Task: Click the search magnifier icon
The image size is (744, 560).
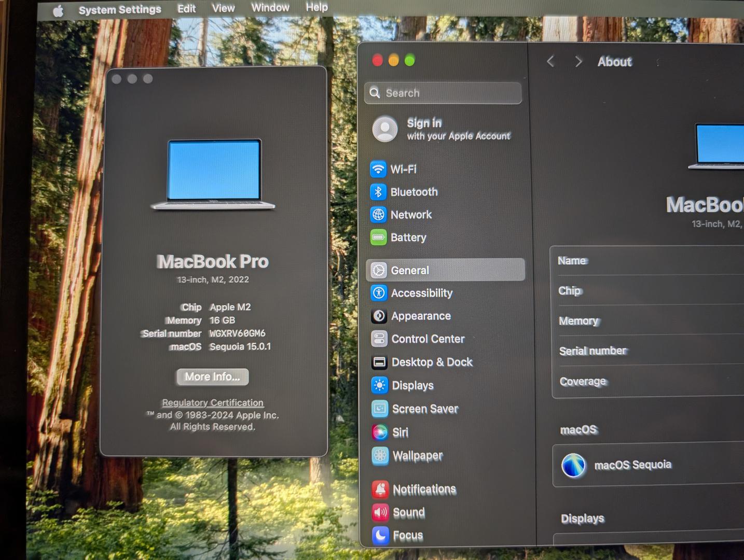Action: pos(375,92)
